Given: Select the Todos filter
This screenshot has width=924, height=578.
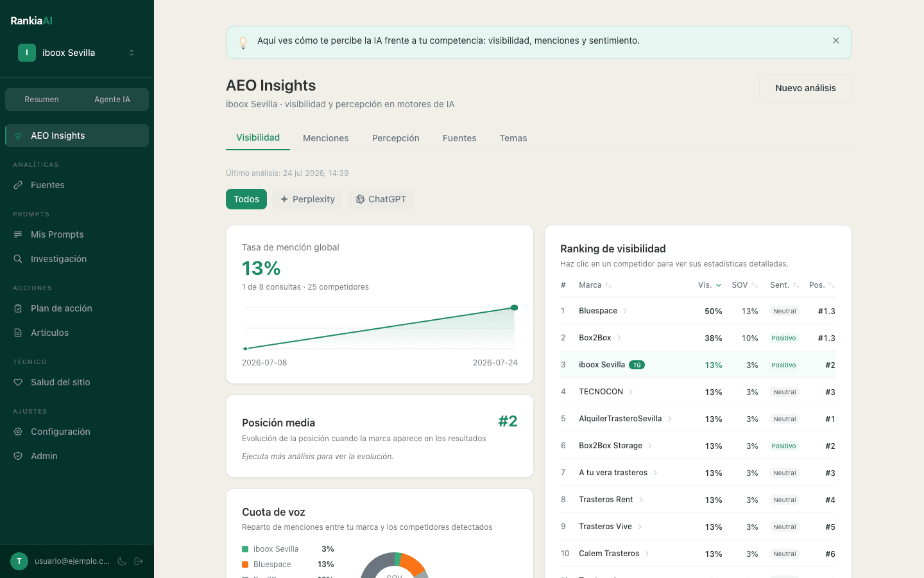Looking at the screenshot, I should click(x=246, y=199).
